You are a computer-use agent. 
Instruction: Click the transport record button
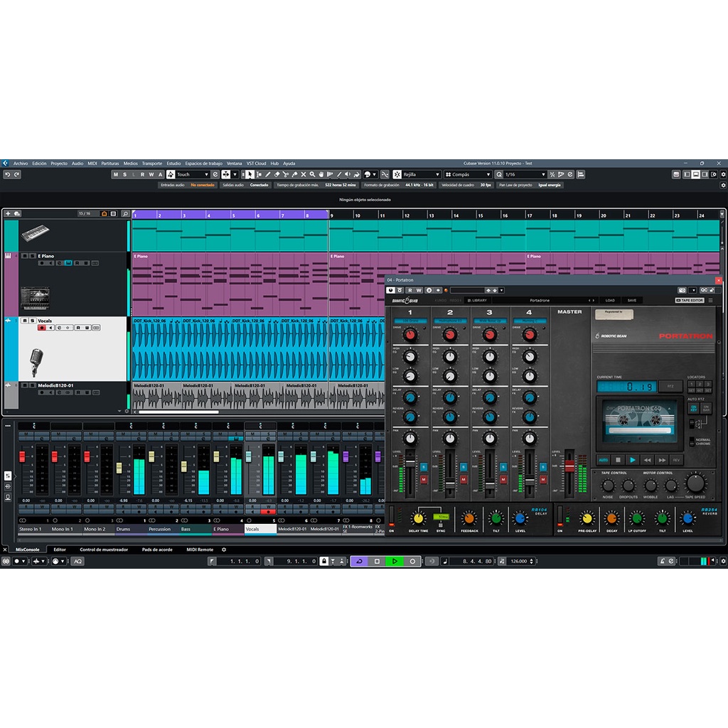(x=412, y=561)
